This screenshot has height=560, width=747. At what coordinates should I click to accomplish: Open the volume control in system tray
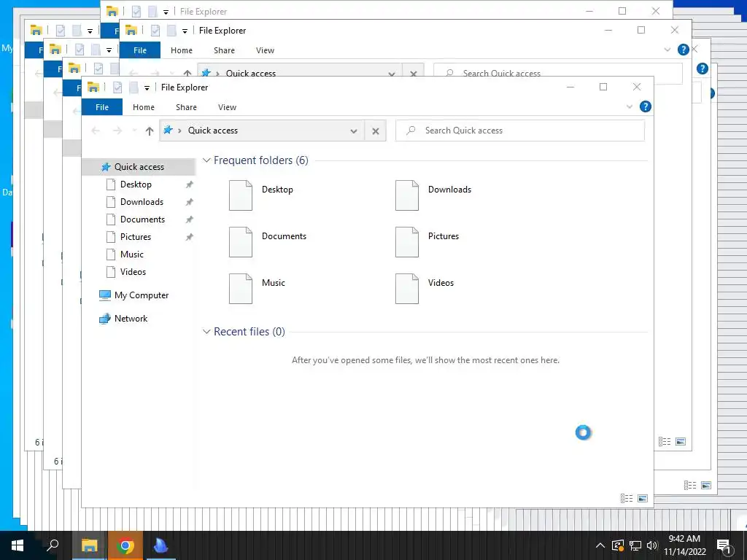point(651,545)
